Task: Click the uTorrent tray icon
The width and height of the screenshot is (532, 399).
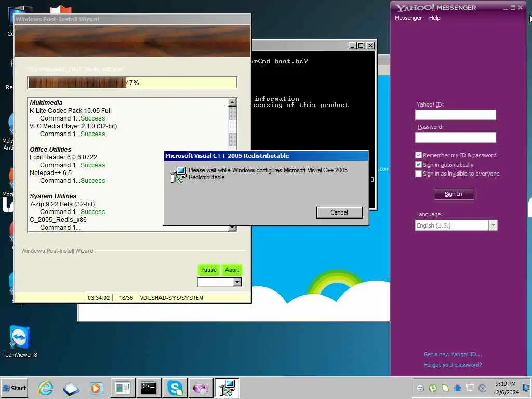Action: (433, 388)
